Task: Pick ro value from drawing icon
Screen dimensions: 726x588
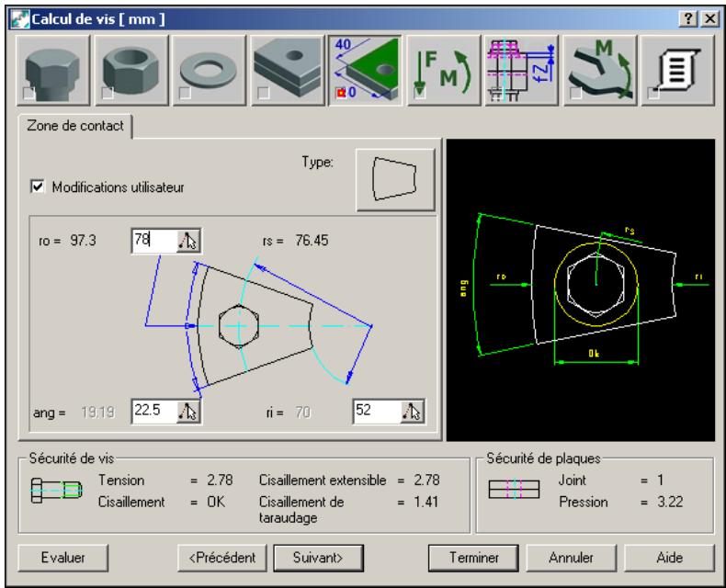Action: pos(188,241)
